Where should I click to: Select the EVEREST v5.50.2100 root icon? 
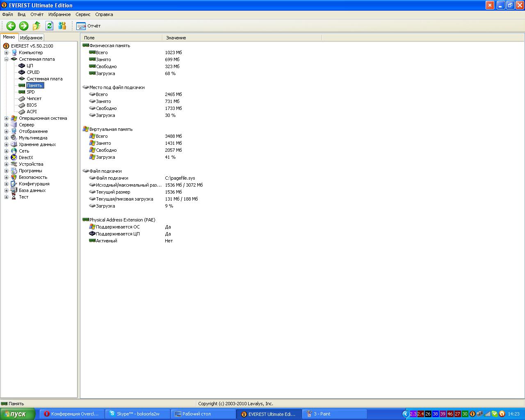coord(6,46)
